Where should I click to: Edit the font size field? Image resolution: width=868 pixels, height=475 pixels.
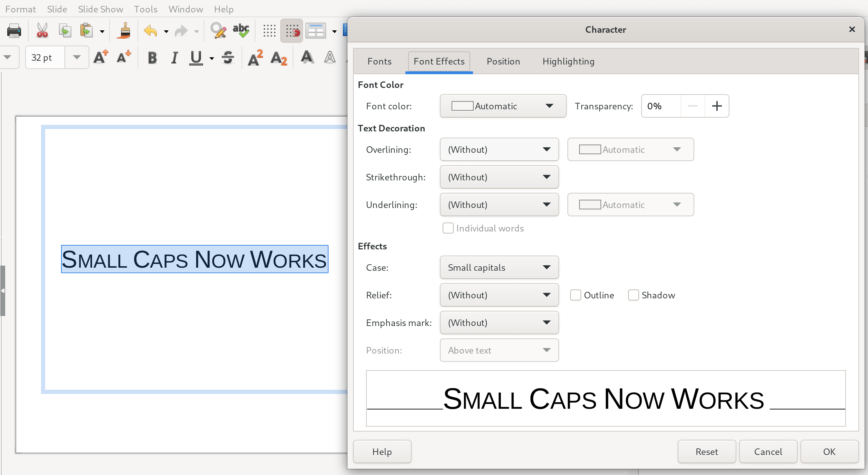[x=44, y=58]
